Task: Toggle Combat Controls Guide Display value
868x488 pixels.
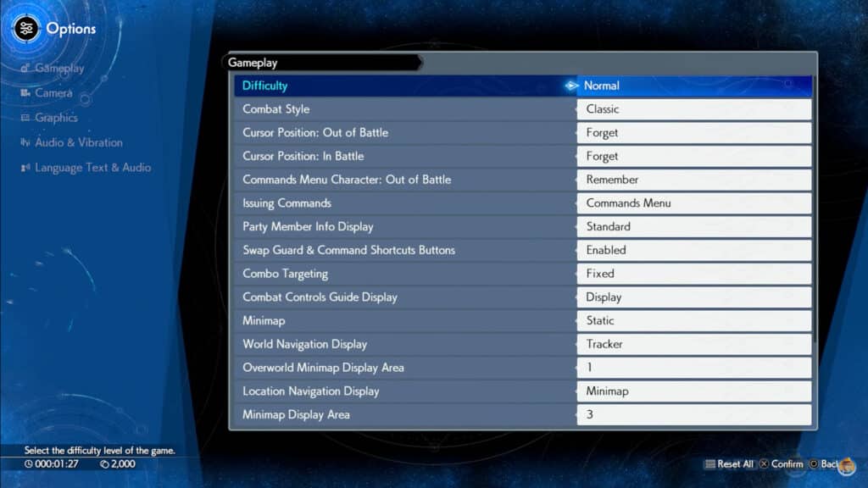Action: [x=694, y=297]
